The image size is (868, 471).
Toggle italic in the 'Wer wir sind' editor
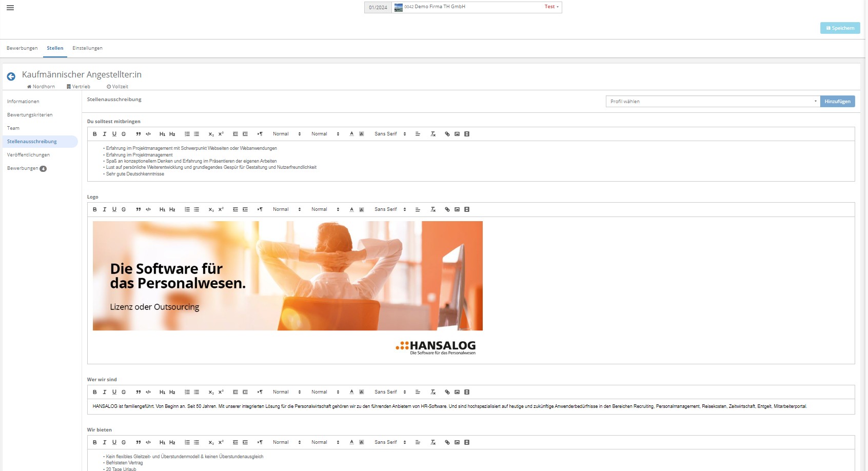tap(105, 392)
